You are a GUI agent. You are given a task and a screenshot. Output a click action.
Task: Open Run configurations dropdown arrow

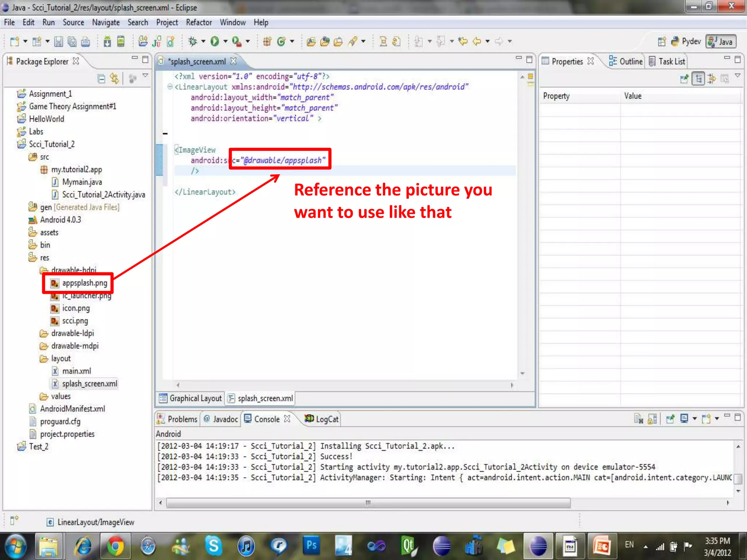click(225, 42)
